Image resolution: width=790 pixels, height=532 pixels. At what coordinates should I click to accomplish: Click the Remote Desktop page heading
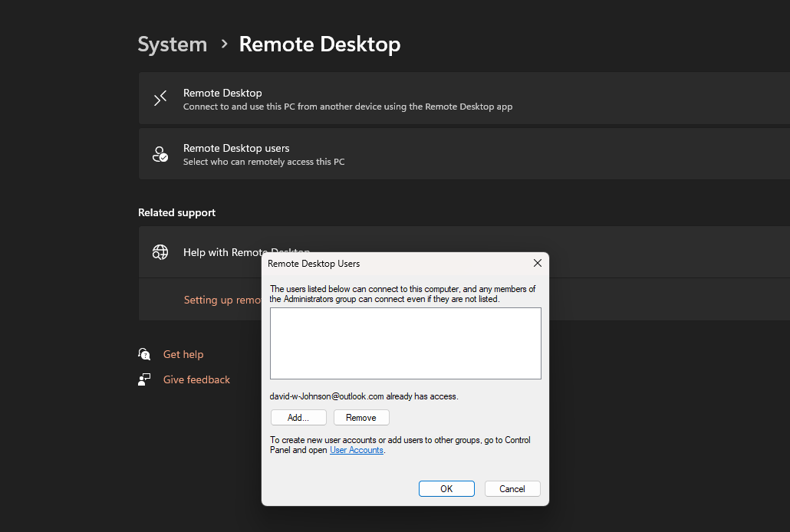[320, 44]
